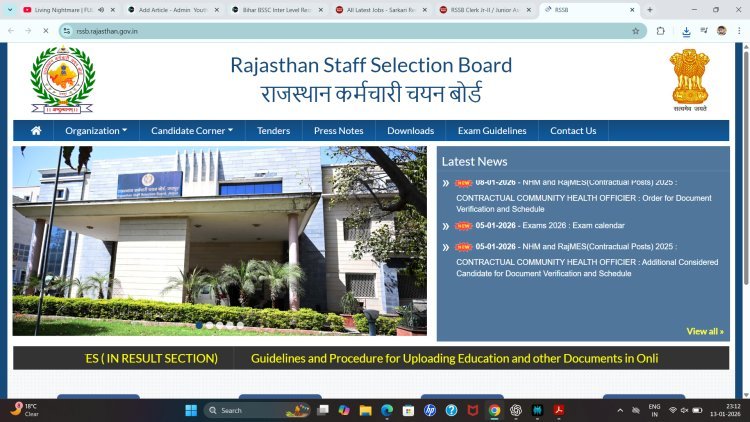Image resolution: width=750 pixels, height=422 pixels.
Task: Open the View all latest news link
Action: click(705, 331)
